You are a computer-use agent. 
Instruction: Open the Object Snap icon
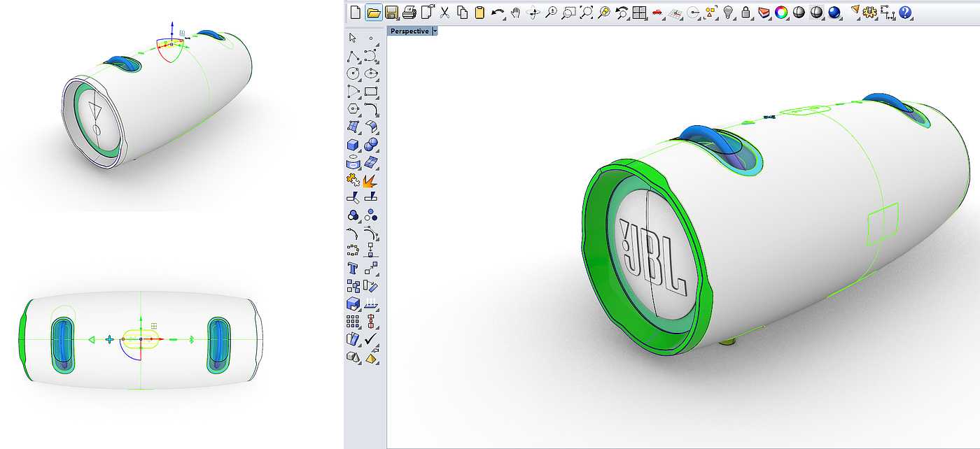[693, 12]
